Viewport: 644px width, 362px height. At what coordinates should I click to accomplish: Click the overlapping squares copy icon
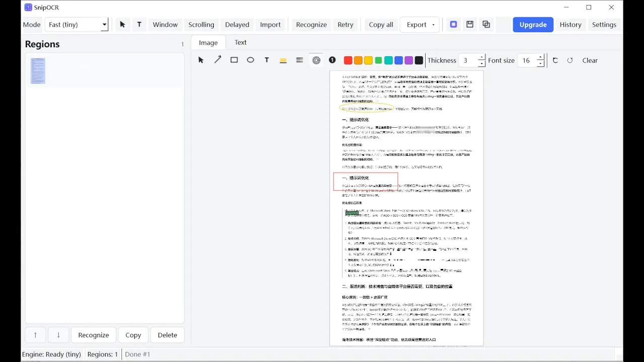coord(486,24)
